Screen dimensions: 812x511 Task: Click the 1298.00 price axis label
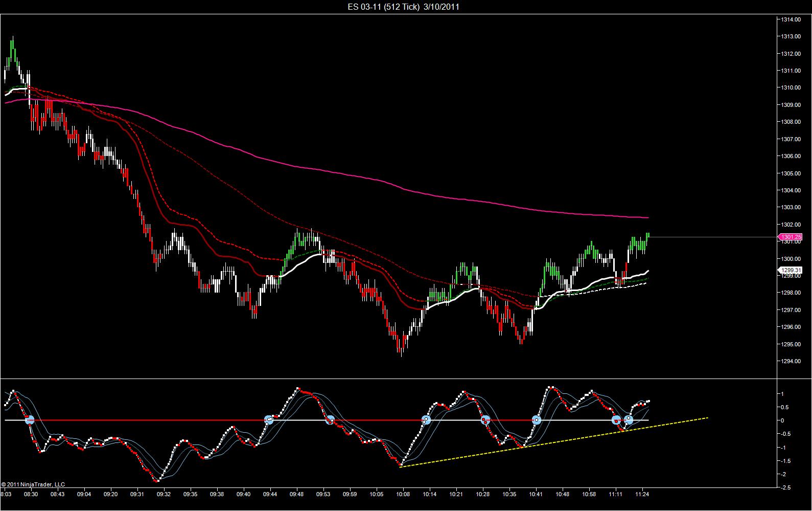pyautogui.click(x=791, y=293)
